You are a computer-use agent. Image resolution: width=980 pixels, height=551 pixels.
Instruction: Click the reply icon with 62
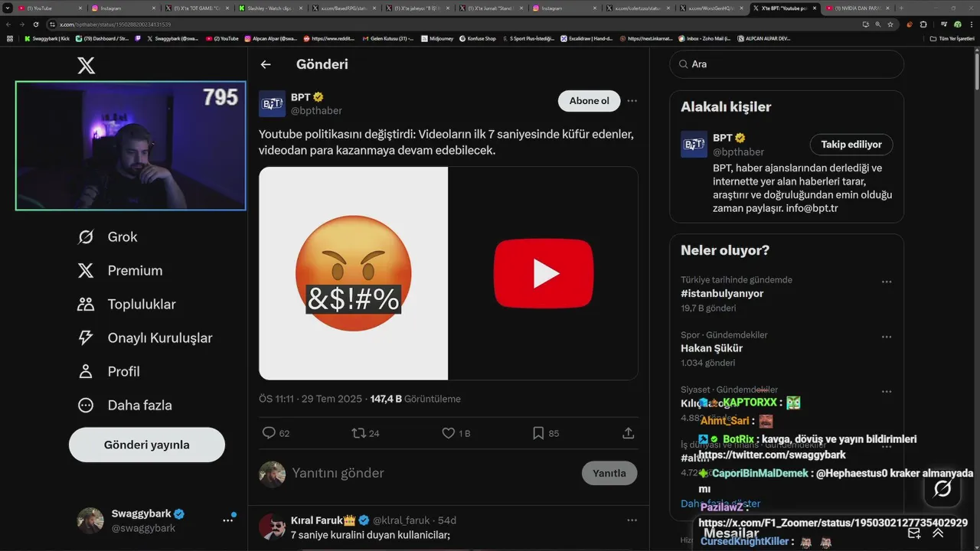pyautogui.click(x=269, y=433)
